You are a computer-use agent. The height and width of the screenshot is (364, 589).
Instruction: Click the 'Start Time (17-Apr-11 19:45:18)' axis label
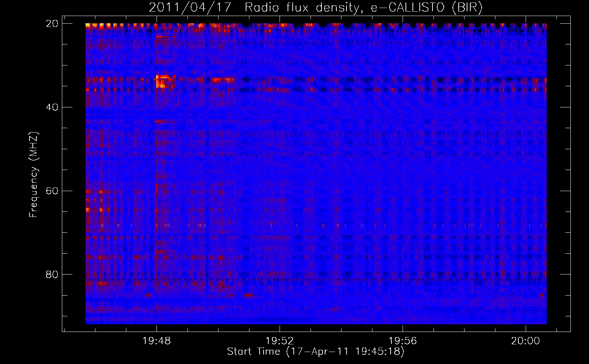316,352
